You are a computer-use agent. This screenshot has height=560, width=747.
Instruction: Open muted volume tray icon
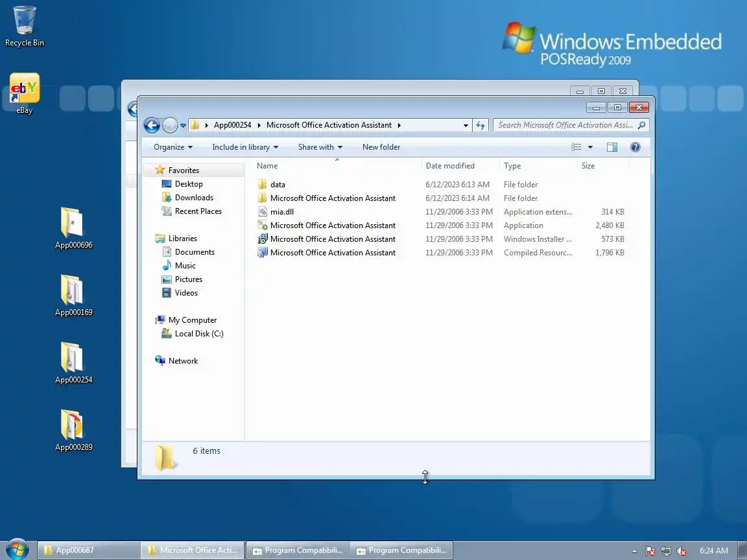click(x=682, y=551)
